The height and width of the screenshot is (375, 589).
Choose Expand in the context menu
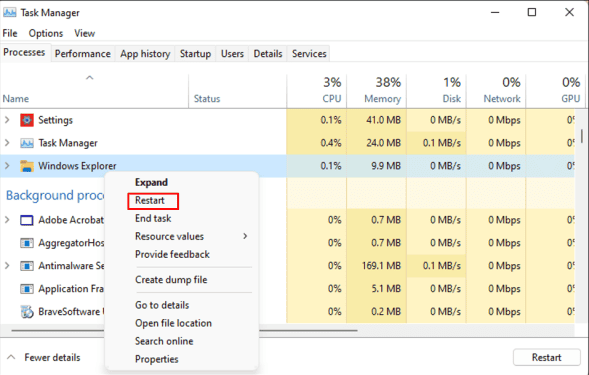click(x=151, y=182)
